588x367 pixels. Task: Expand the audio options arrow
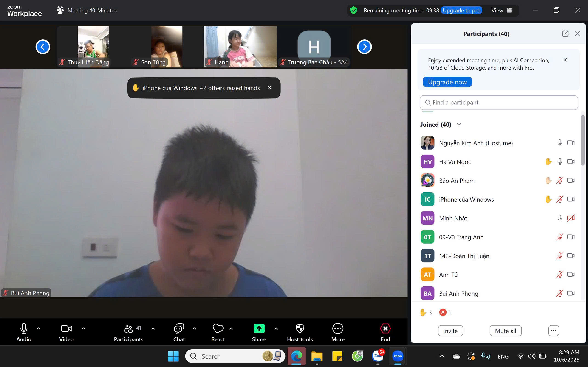pyautogui.click(x=39, y=329)
